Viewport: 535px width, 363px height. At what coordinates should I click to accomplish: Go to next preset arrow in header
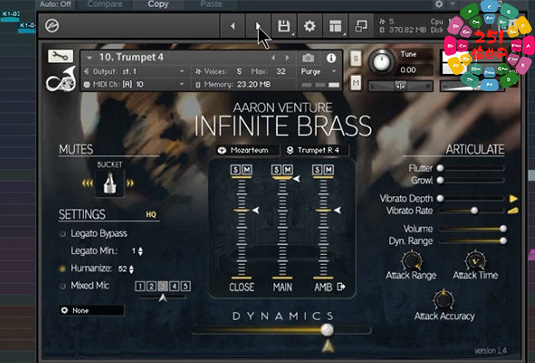[258, 26]
